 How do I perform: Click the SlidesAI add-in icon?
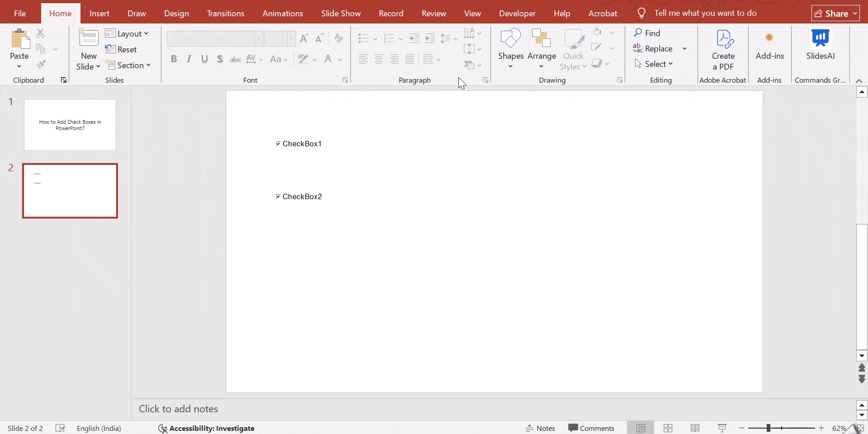pos(821,38)
